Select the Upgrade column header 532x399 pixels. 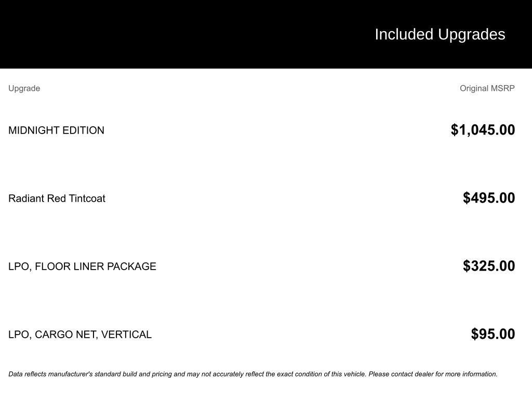tap(24, 88)
